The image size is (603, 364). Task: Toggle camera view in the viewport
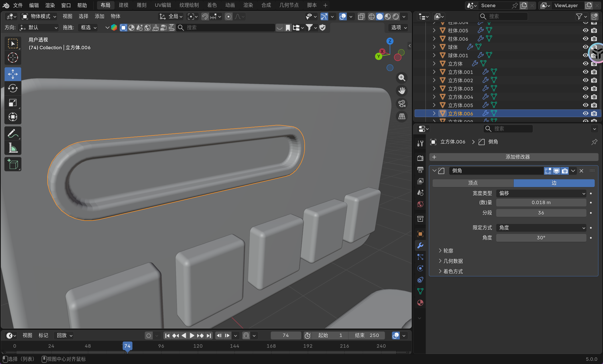402,104
